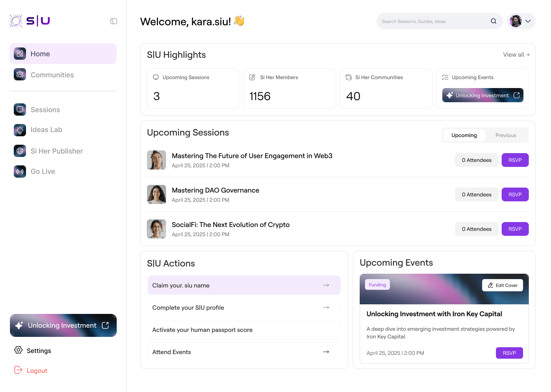The width and height of the screenshot is (551, 392).
Task: Click View all highlights link
Action: point(516,55)
